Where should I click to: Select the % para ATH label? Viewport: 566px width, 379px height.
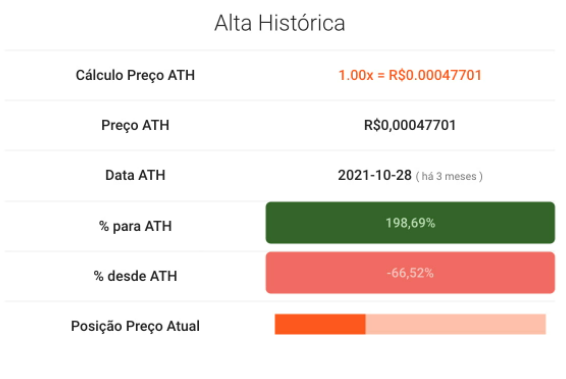click(135, 226)
